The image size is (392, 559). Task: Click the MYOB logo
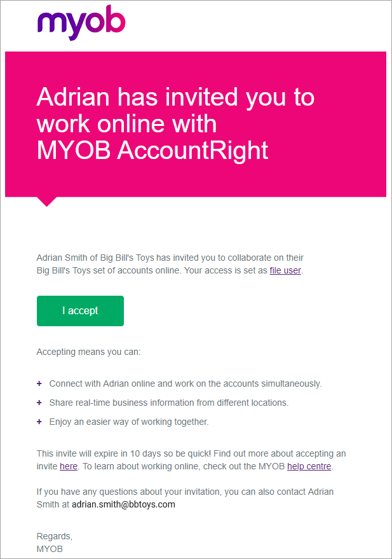click(x=81, y=22)
